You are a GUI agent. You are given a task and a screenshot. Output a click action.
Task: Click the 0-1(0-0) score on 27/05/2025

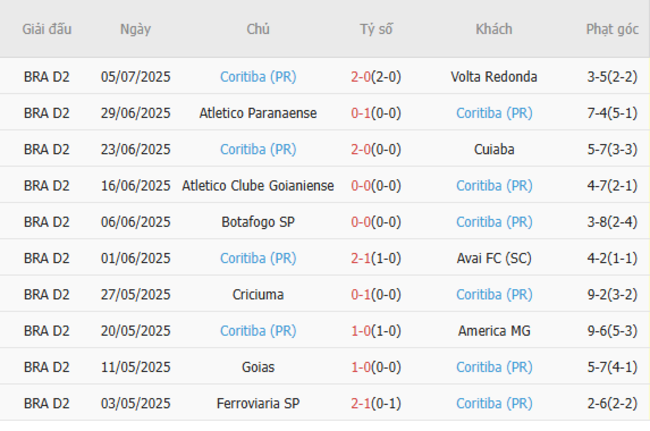point(376,294)
